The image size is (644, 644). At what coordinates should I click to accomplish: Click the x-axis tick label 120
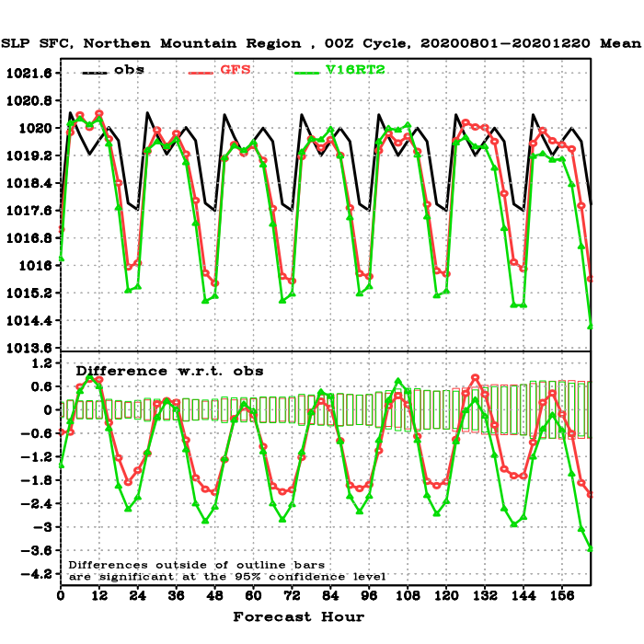[x=446, y=596]
